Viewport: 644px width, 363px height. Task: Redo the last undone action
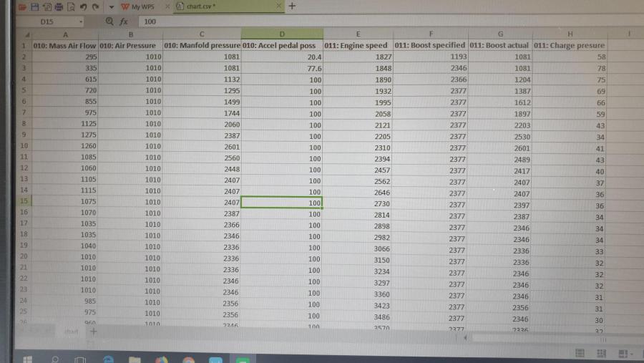[x=95, y=6]
